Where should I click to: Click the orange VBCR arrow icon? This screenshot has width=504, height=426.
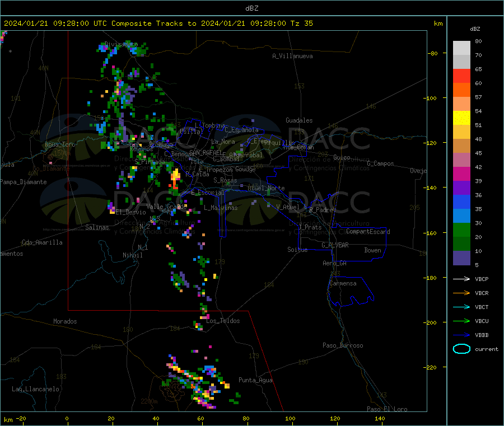point(461,293)
